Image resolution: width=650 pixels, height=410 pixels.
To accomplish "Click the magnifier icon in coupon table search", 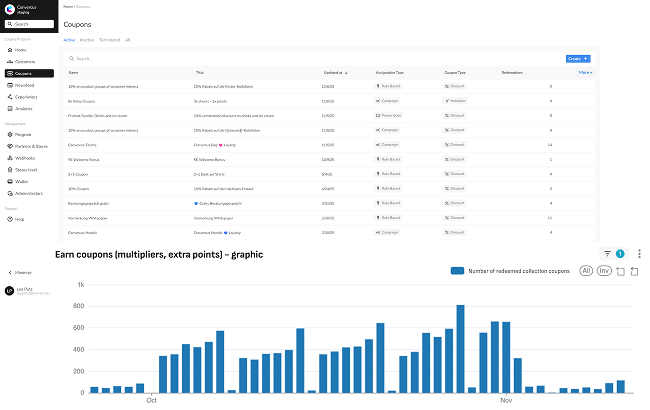I will pos(71,58).
